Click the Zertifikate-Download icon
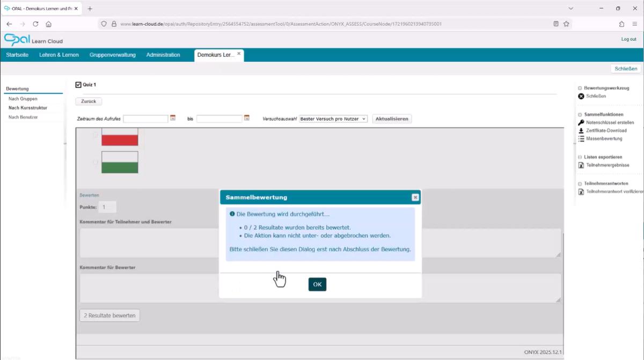The image size is (644, 360). 581,130
